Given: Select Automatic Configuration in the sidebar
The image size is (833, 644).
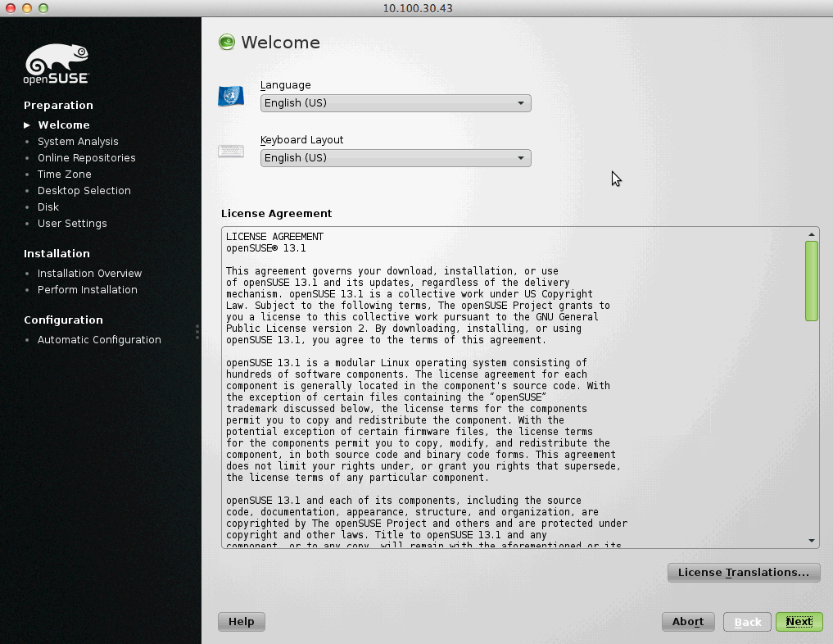Looking at the screenshot, I should pos(99,339).
